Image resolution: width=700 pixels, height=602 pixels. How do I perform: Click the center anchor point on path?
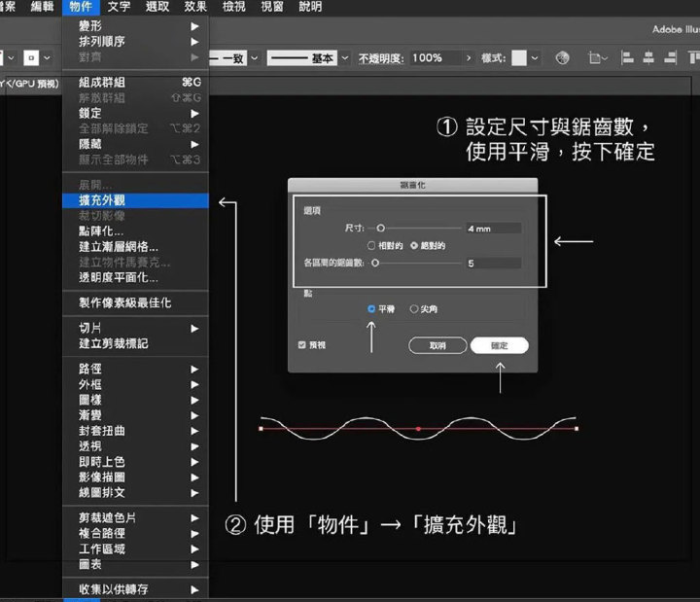[418, 429]
